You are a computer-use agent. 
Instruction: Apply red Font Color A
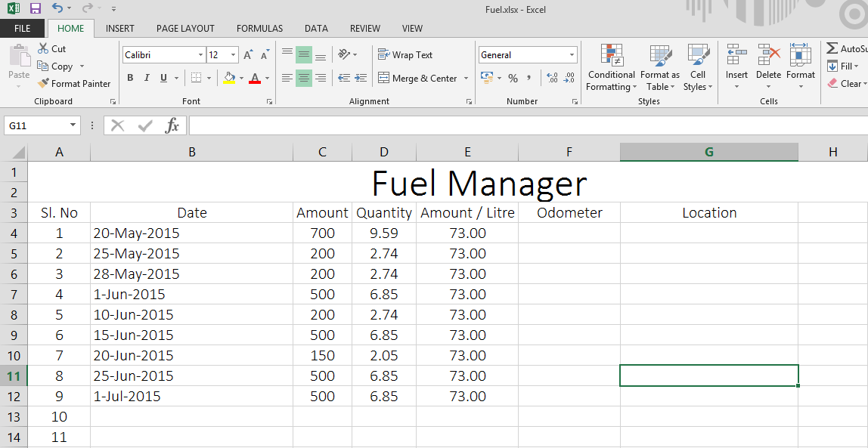(255, 78)
